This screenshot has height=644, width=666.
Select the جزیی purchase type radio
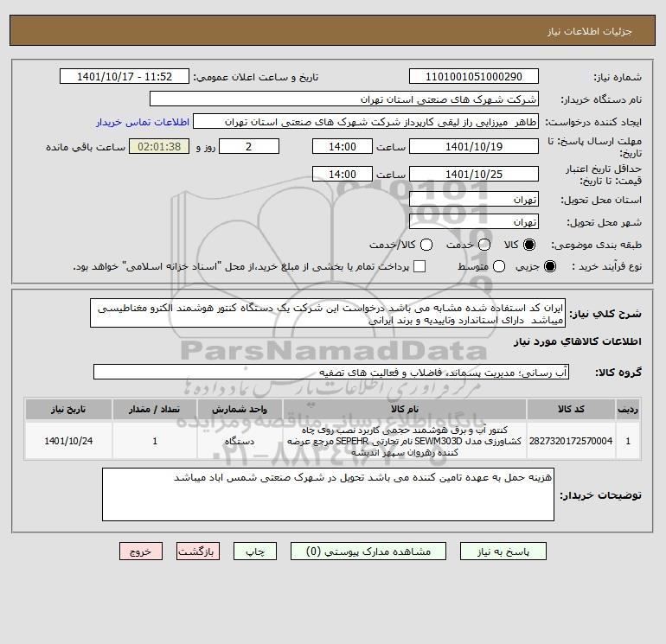[x=549, y=266]
